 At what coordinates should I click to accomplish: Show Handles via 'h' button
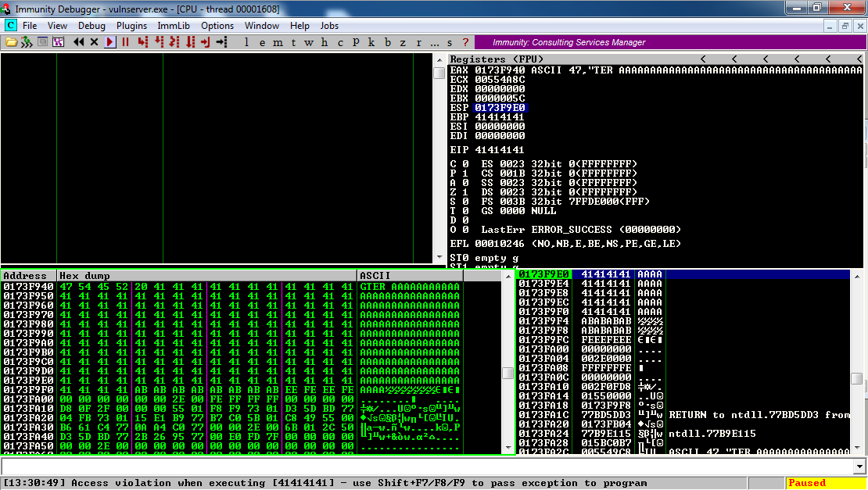coord(325,42)
